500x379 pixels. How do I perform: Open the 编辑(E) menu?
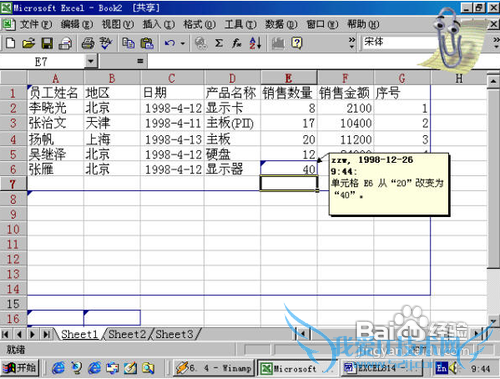pos(77,24)
